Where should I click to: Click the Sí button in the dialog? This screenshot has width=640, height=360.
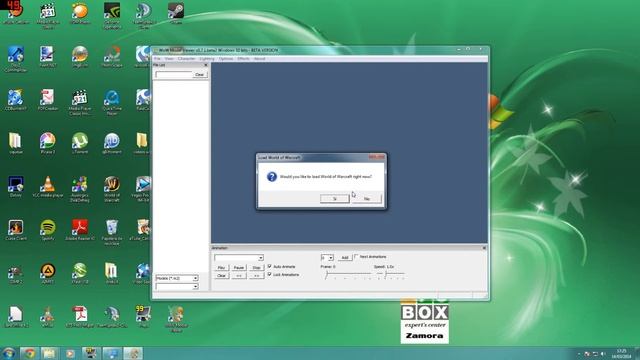(334, 198)
